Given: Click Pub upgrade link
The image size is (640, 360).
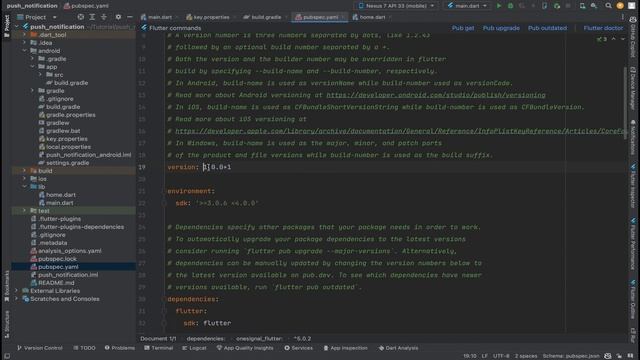Looking at the screenshot, I should coord(501,28).
